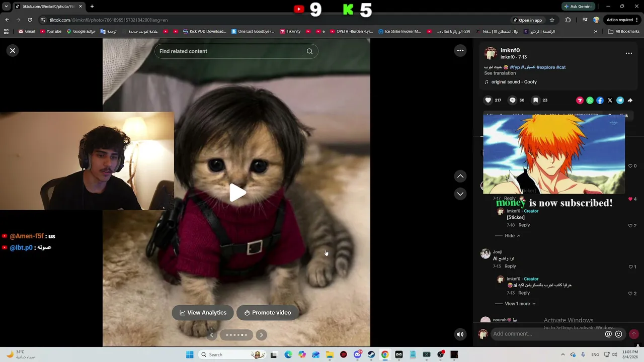Open the #fyp hashtag
644x362 pixels.
click(x=515, y=67)
